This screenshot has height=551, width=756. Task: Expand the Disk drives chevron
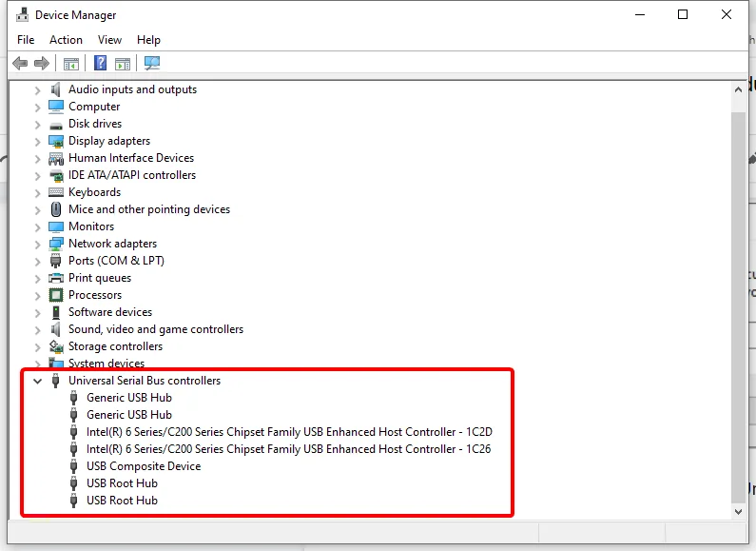pos(38,125)
